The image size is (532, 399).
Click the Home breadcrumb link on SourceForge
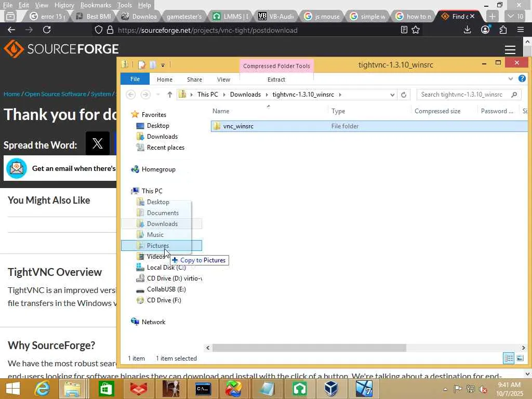coord(11,94)
